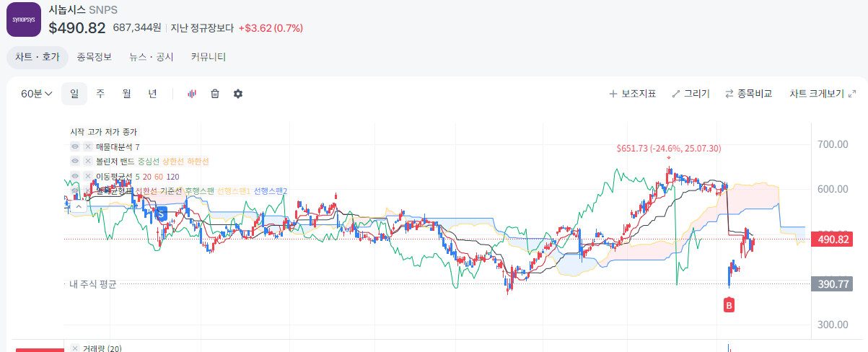Remove the 이동평균선 indicator with X
Image resolution: width=868 pixels, height=352 pixels.
click(x=88, y=176)
